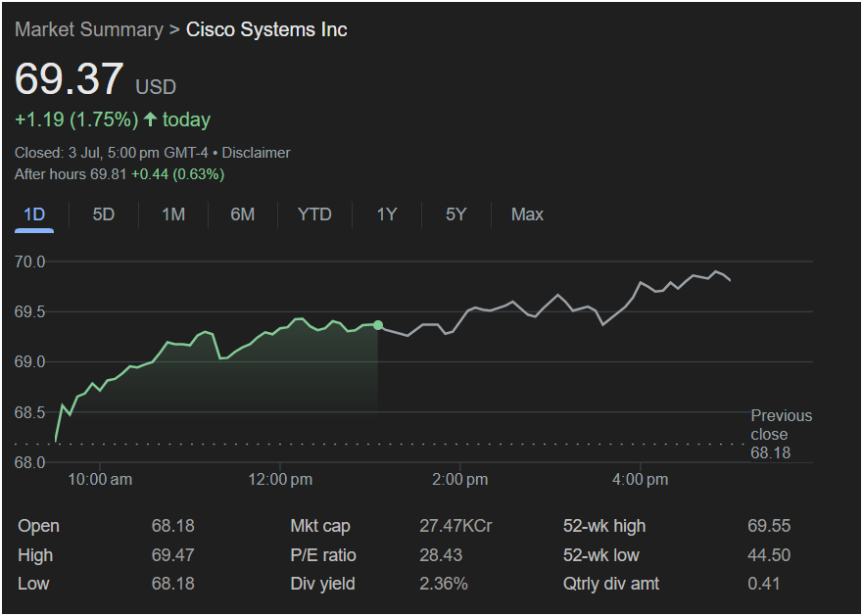The image size is (863, 616).
Task: Click the 12:00 pm axis label
Action: [280, 480]
